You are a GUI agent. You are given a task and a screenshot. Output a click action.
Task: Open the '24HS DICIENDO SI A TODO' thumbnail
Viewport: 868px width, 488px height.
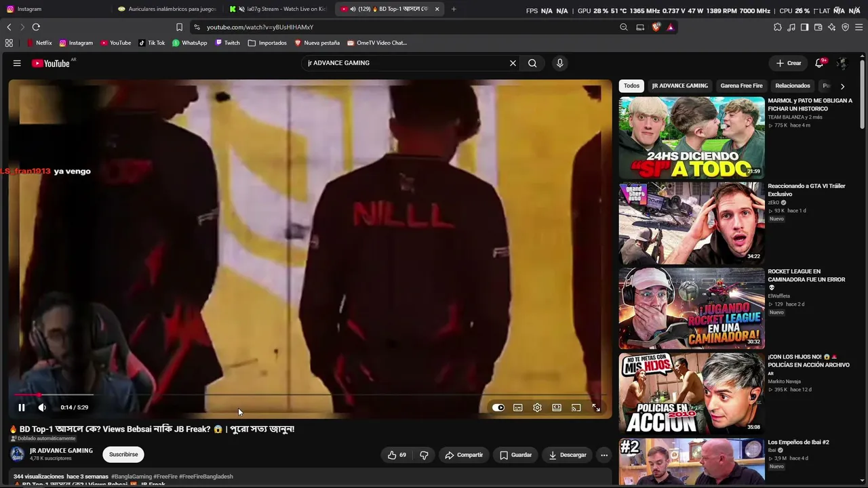[x=692, y=138]
